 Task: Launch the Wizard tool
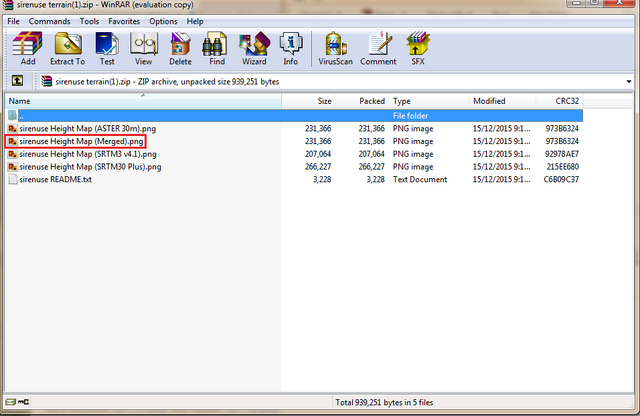point(254,49)
